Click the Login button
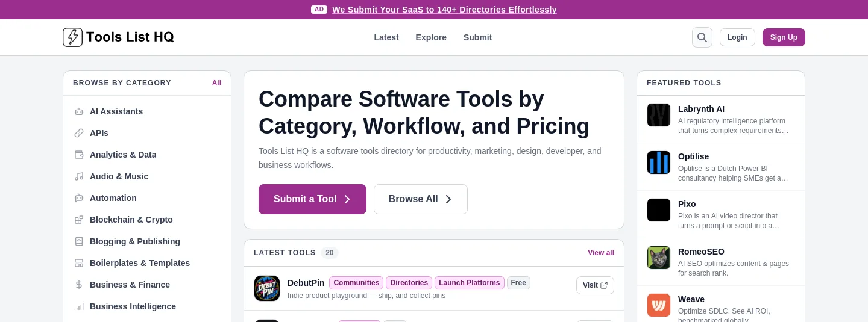868x322 pixels. (x=737, y=37)
